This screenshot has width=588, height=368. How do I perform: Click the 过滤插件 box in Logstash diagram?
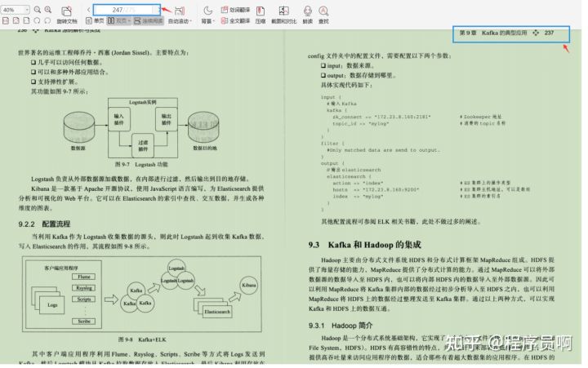[143, 145]
